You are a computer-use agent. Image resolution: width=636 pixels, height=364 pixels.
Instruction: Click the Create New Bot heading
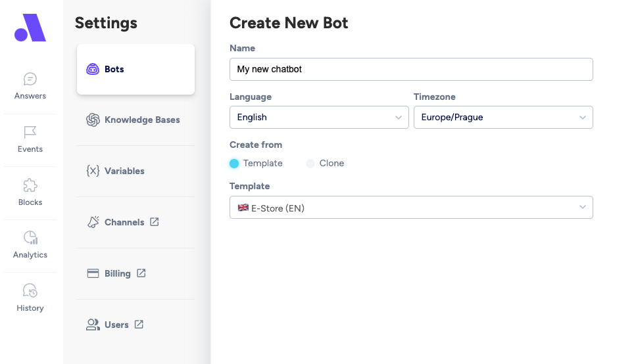[289, 23]
